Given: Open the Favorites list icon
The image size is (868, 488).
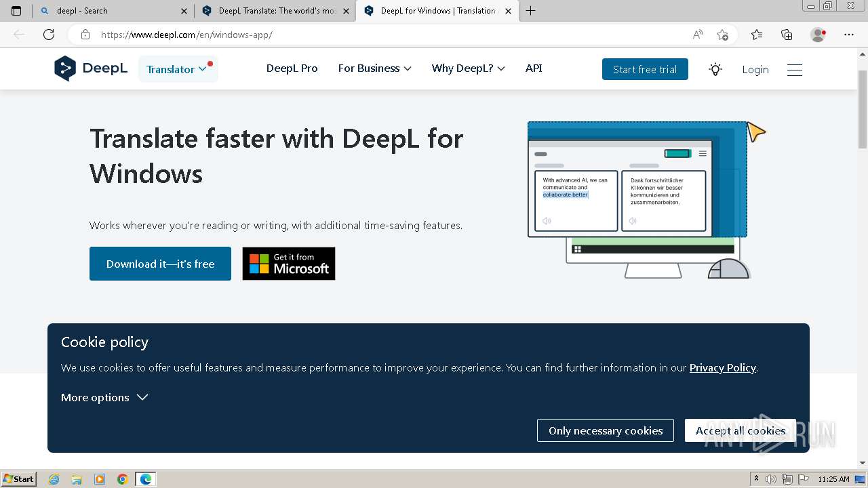Looking at the screenshot, I should pos(757,35).
